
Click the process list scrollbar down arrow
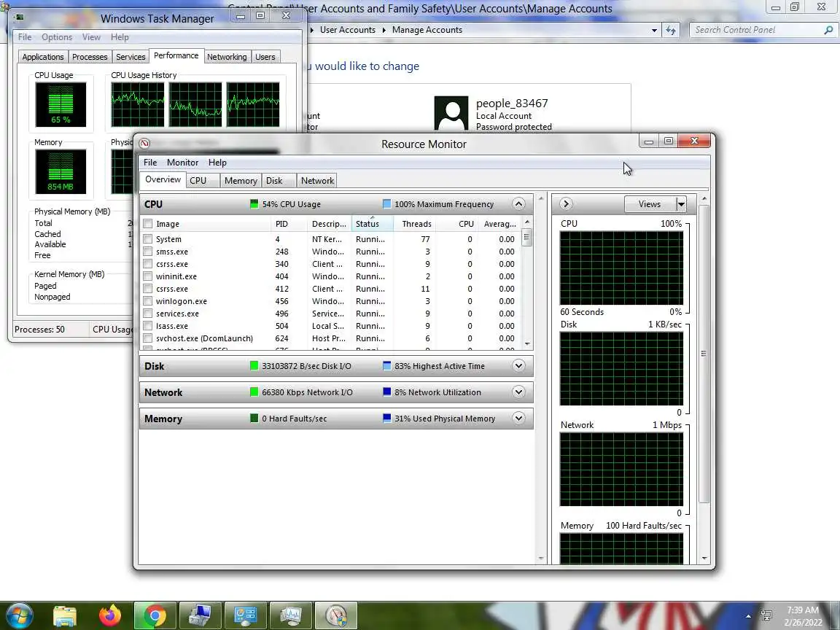pyautogui.click(x=527, y=344)
